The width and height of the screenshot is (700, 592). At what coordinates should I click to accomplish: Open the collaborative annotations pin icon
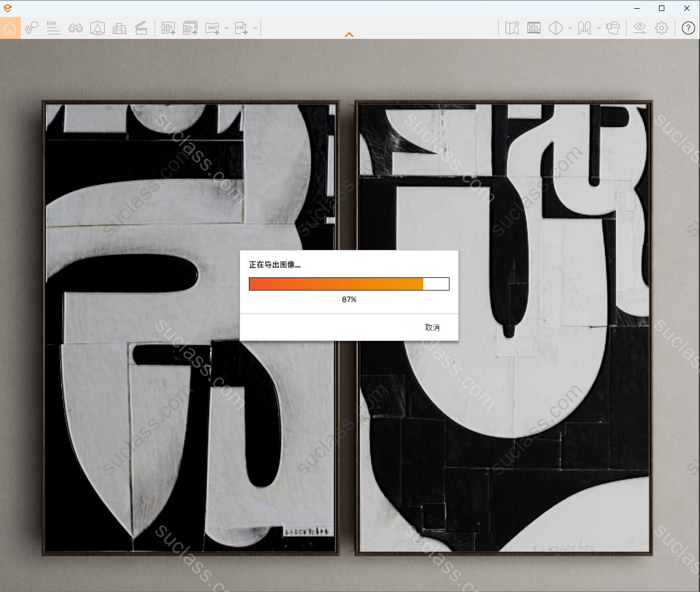(31, 28)
